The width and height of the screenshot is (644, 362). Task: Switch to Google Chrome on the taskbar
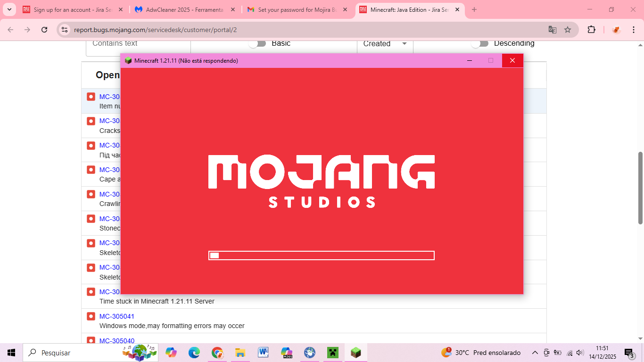[x=217, y=353]
